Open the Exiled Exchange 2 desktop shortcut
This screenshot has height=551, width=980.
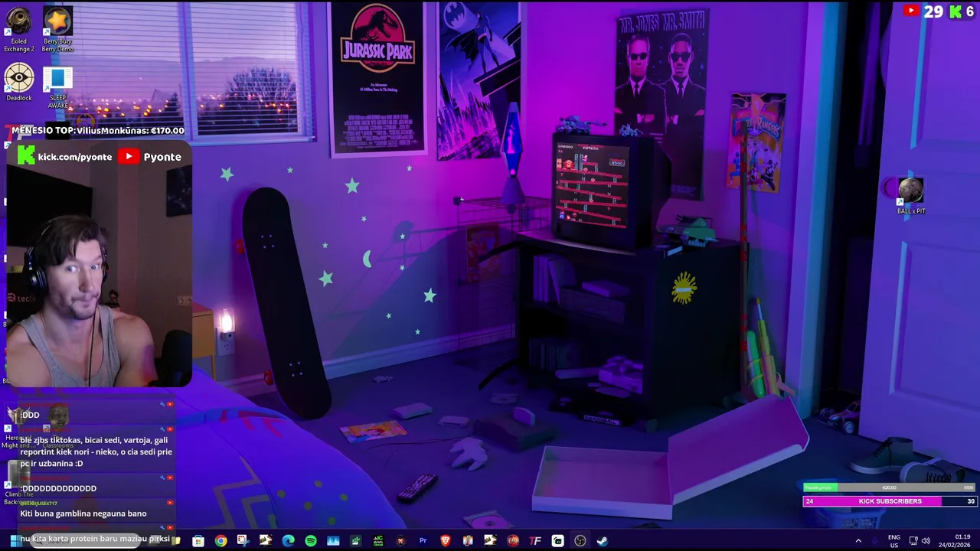[x=19, y=29]
